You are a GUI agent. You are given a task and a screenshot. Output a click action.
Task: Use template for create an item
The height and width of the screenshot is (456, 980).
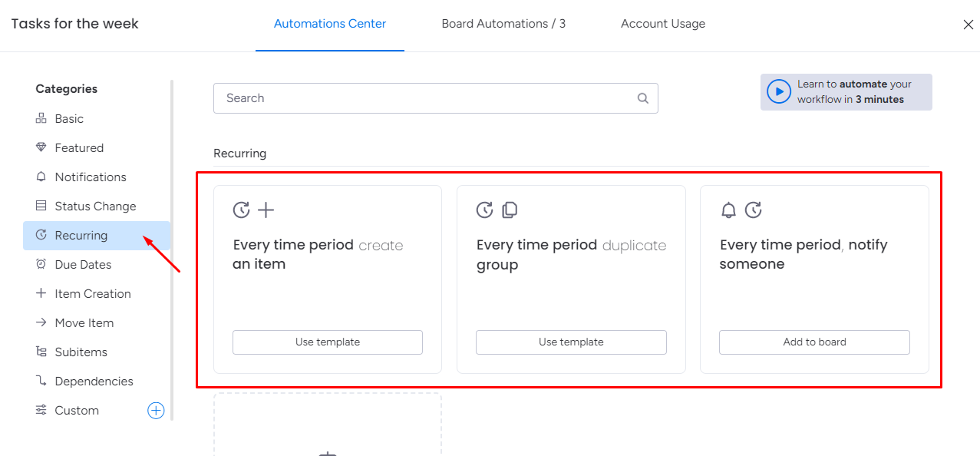point(328,342)
